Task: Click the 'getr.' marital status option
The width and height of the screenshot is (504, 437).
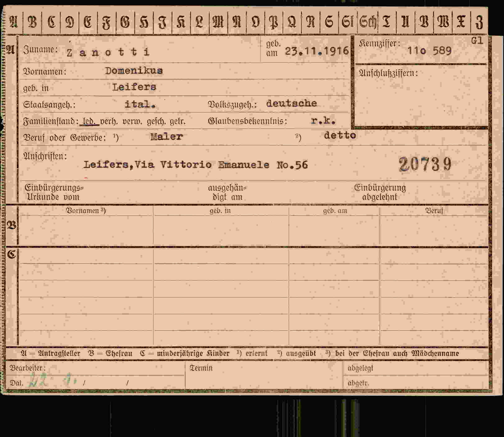Action: (178, 121)
